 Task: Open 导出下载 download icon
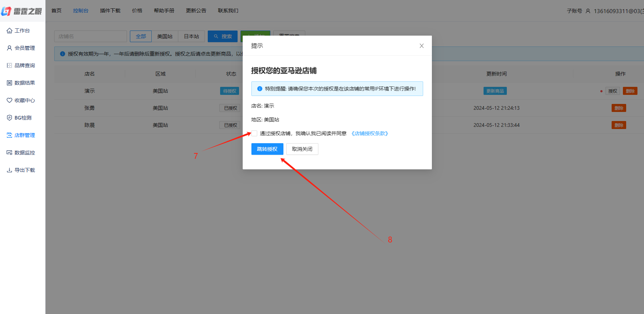click(9, 170)
